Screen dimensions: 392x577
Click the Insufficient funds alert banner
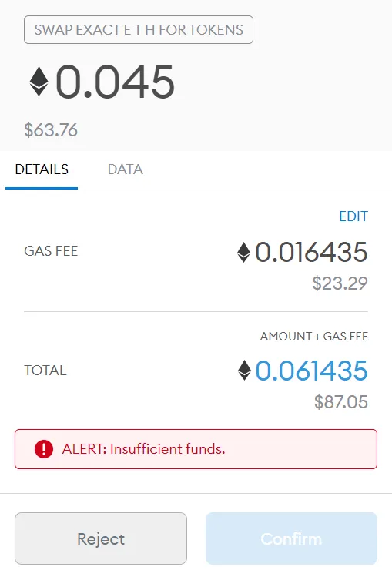coord(196,449)
